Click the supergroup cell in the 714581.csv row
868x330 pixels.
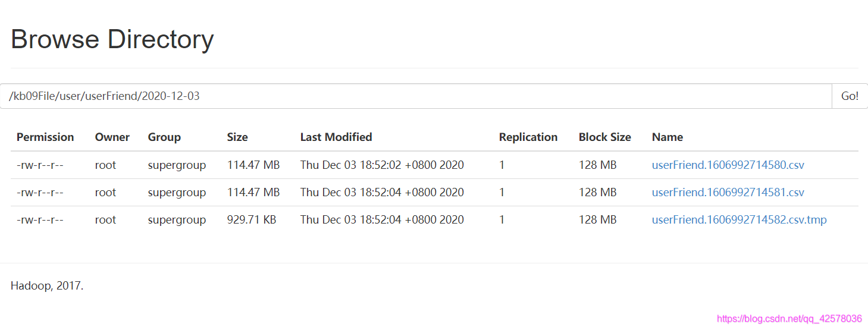pos(177,192)
